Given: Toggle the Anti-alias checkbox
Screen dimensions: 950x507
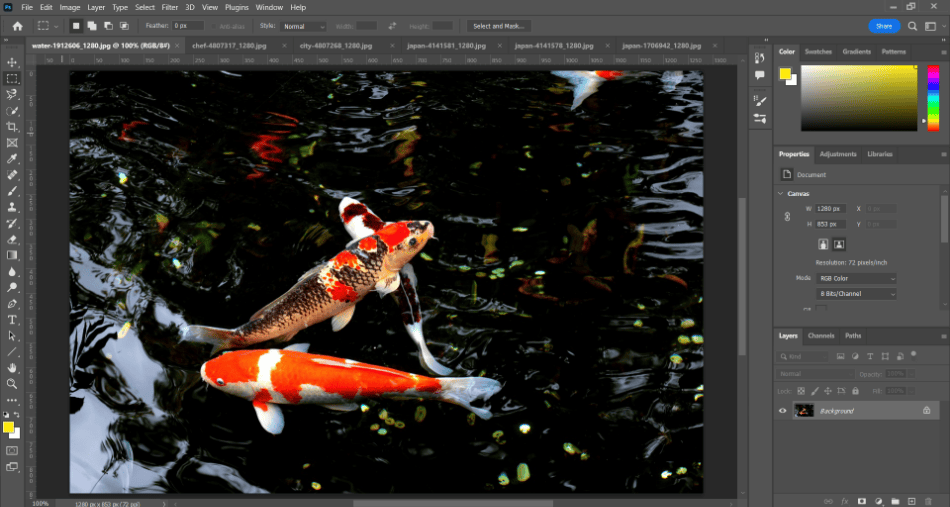Looking at the screenshot, I should coord(213,26).
